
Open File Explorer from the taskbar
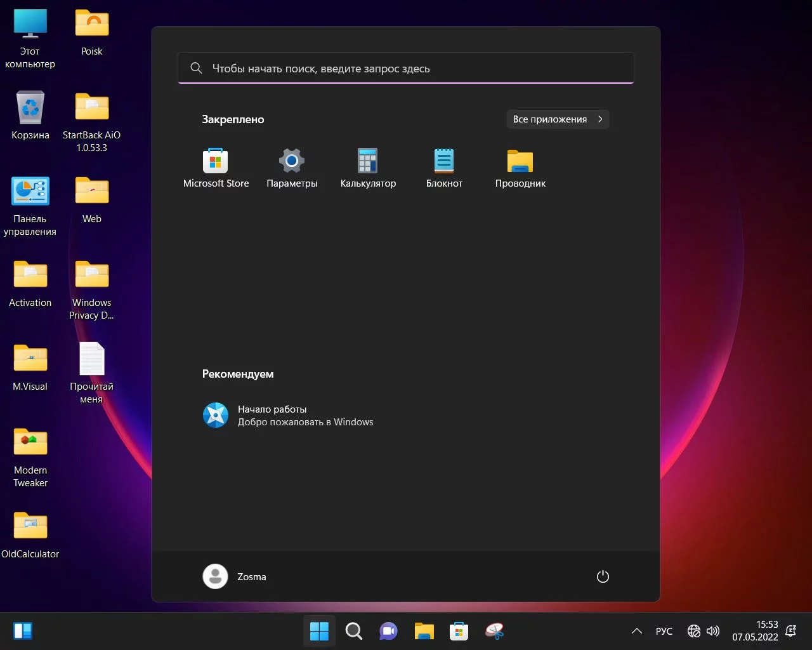point(424,631)
